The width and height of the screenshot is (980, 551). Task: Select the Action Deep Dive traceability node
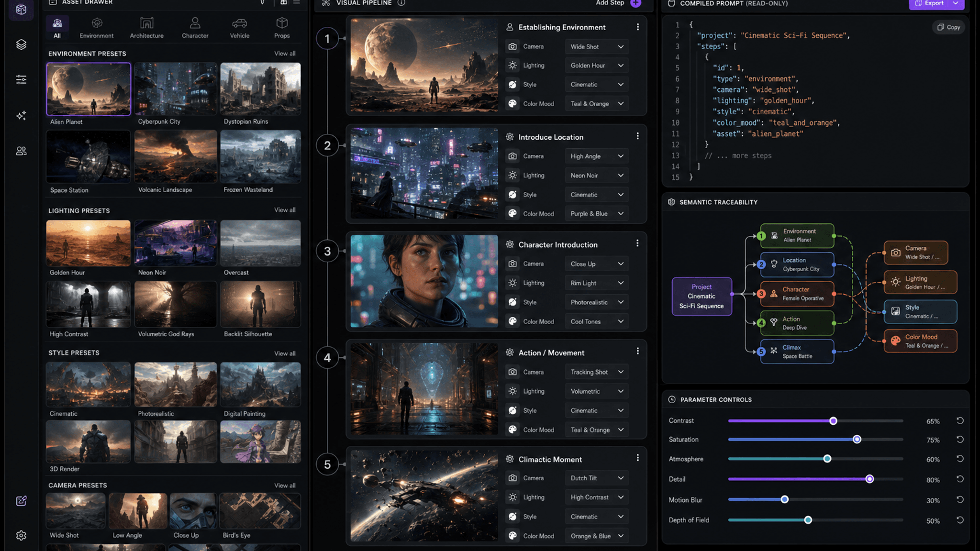pos(797,323)
